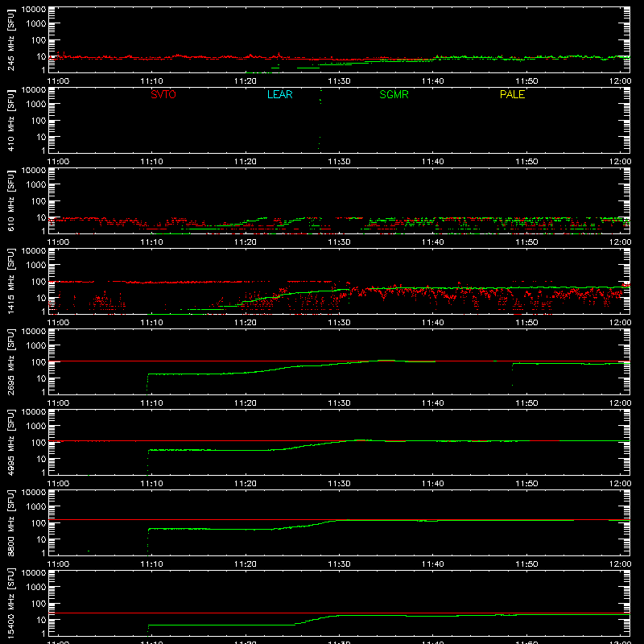The height and width of the screenshot is (644, 644).
Task: Select the 4995 MHz [SFU] axis title
Action: coord(11,442)
